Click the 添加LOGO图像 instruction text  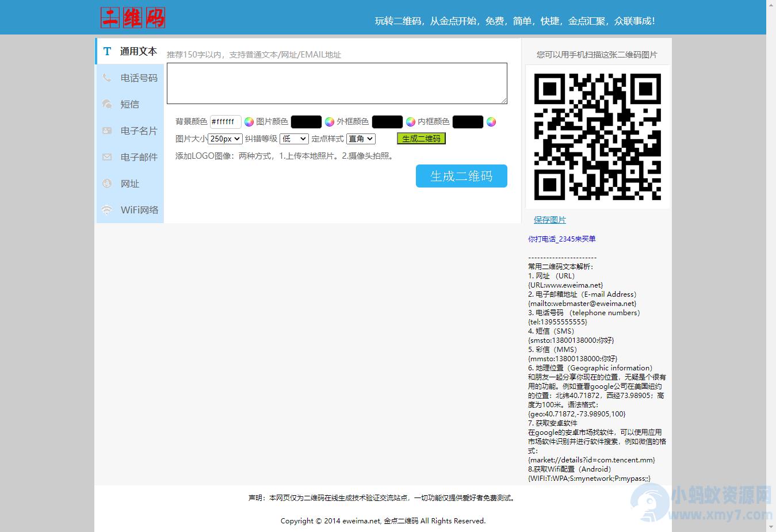tap(286, 156)
